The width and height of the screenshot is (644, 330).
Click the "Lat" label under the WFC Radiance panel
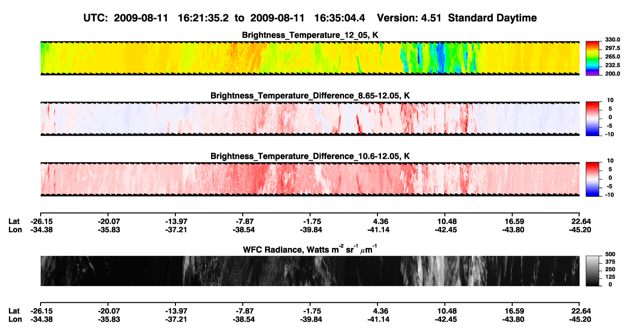14,311
